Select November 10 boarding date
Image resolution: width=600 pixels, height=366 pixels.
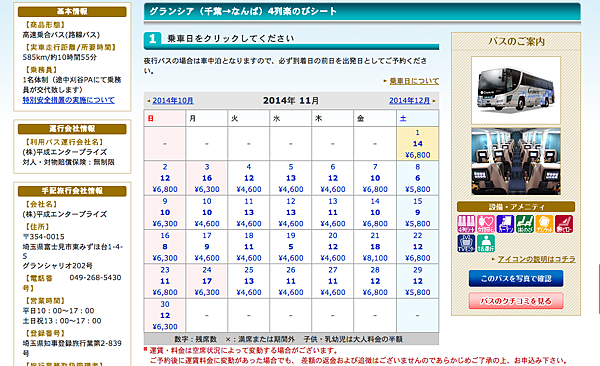point(207,212)
